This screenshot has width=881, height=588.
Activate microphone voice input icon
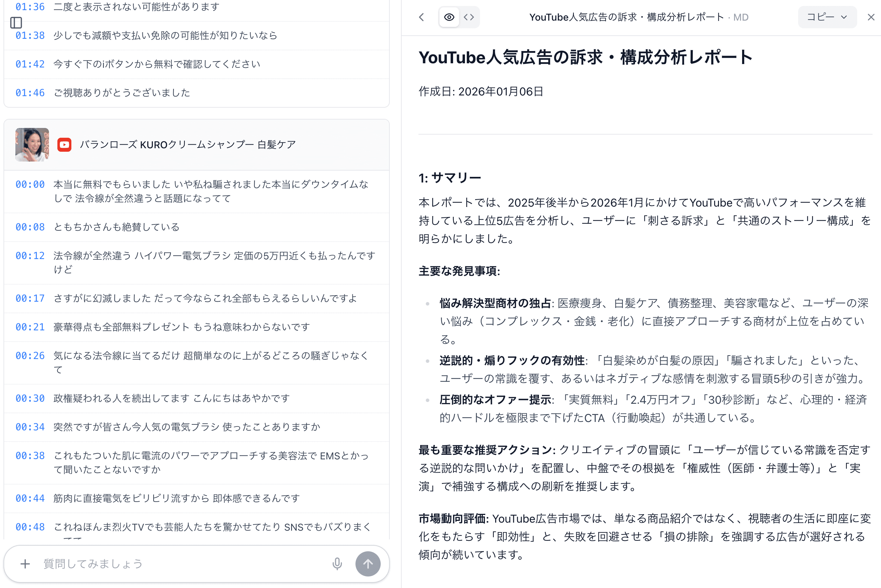(x=337, y=564)
